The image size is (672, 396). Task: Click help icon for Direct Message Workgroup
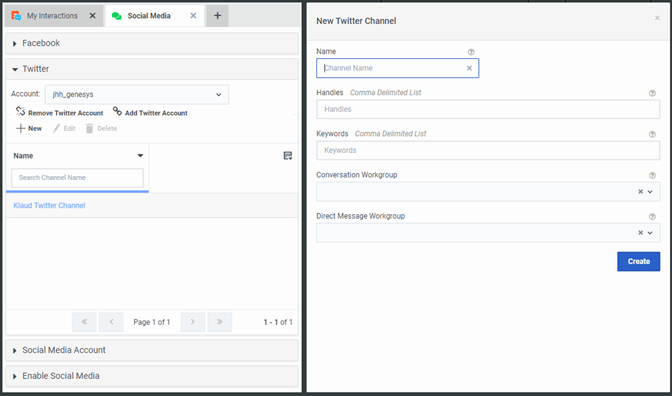(652, 216)
